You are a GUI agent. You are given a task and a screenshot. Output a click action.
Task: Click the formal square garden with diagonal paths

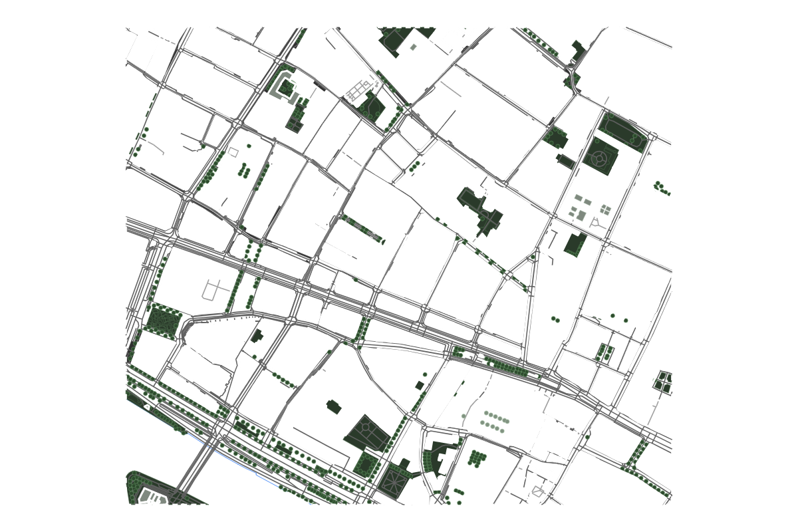[394, 481]
